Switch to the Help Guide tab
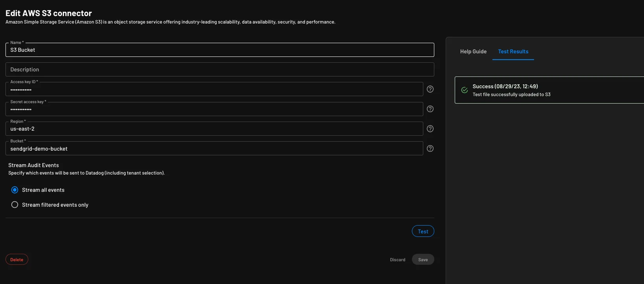Image resolution: width=644 pixels, height=284 pixels. [x=473, y=51]
